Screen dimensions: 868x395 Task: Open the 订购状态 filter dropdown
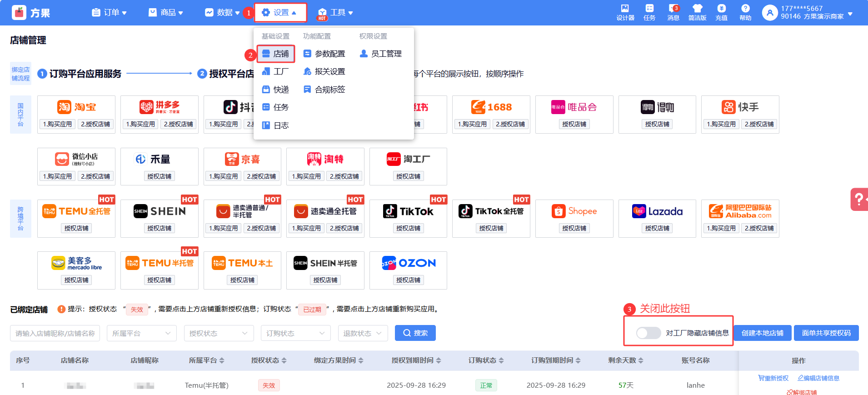coord(295,333)
